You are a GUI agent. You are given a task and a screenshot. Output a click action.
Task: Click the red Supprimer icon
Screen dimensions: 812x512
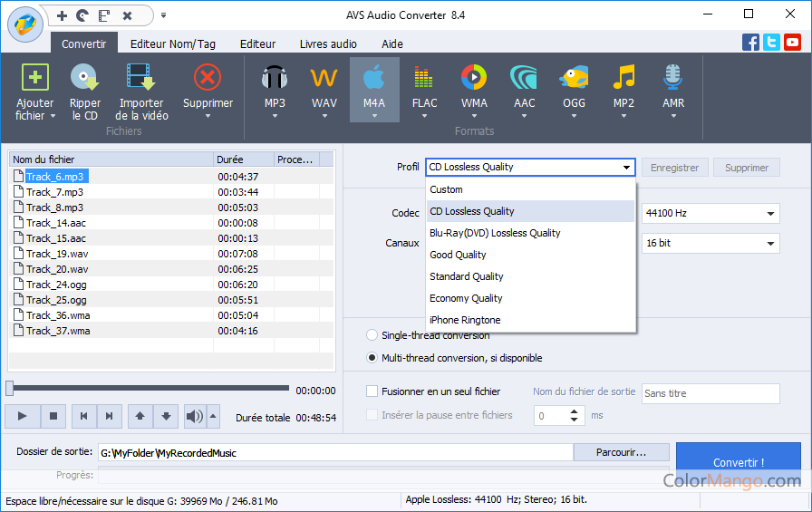pos(208,78)
